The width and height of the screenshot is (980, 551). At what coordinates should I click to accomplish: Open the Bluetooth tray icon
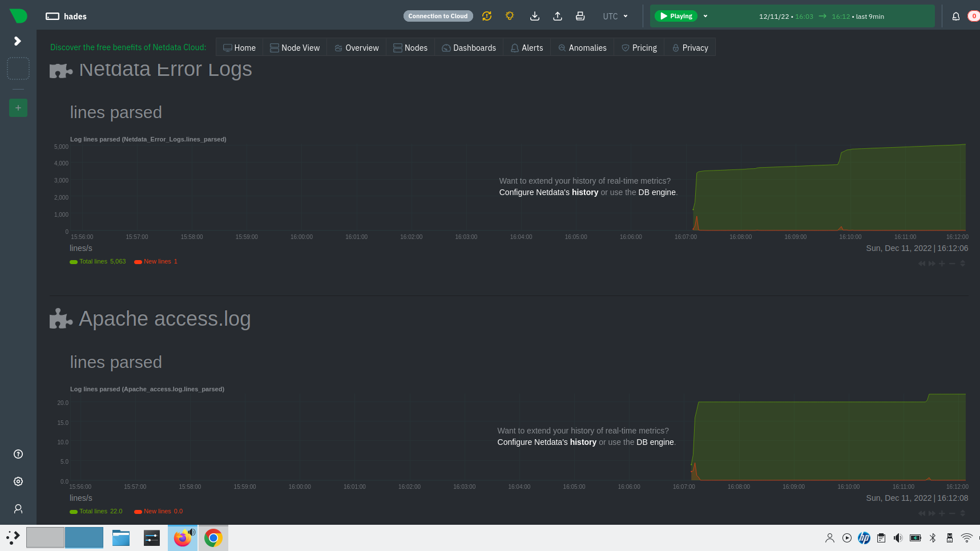933,538
